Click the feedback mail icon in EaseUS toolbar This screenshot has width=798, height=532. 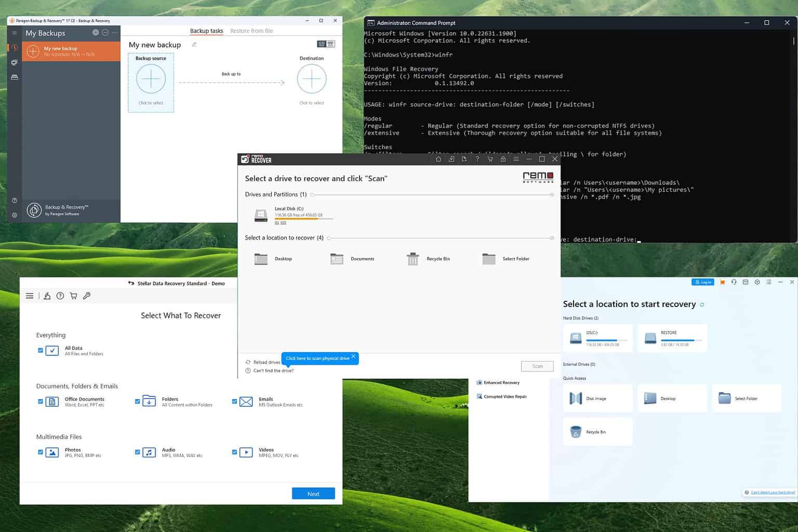click(745, 282)
